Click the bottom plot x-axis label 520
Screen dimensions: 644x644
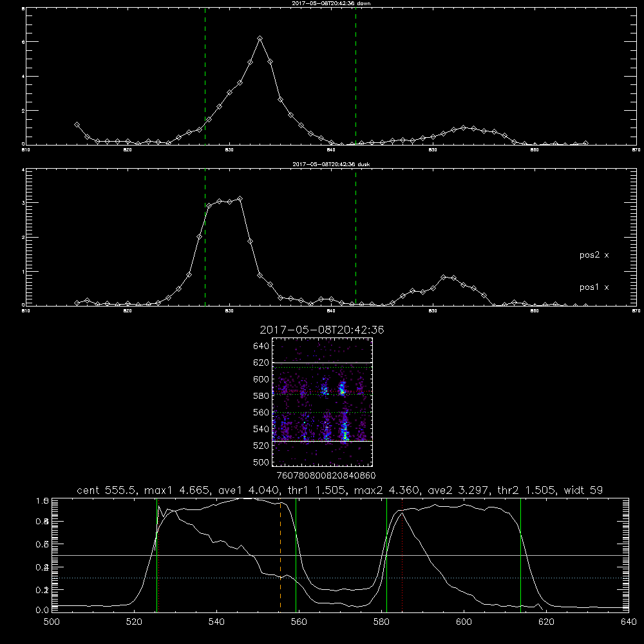coord(134,622)
